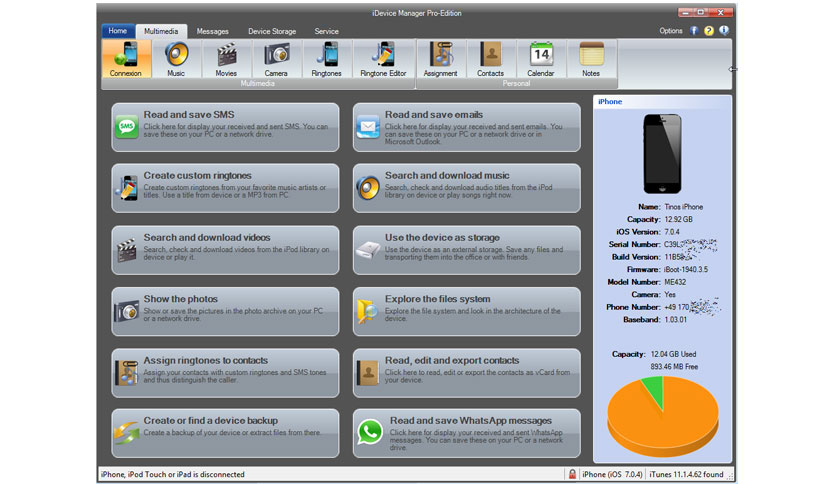Open Use the device as storage
836x484 pixels.
click(x=467, y=250)
